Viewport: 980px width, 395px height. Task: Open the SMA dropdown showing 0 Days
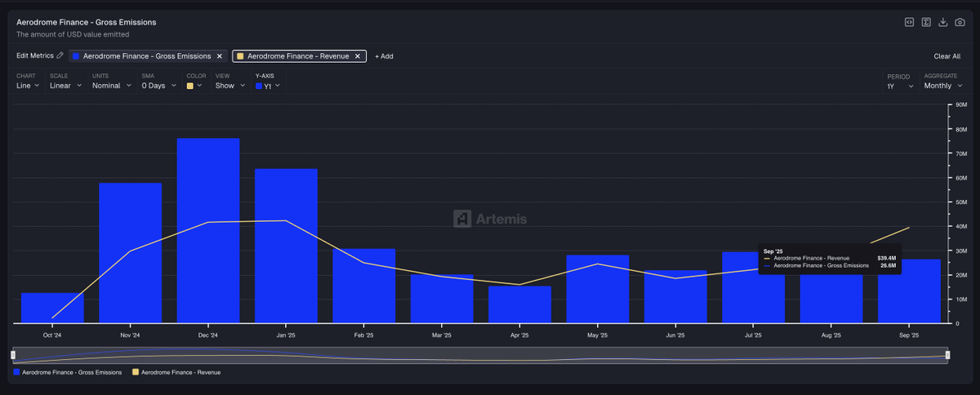tap(158, 86)
